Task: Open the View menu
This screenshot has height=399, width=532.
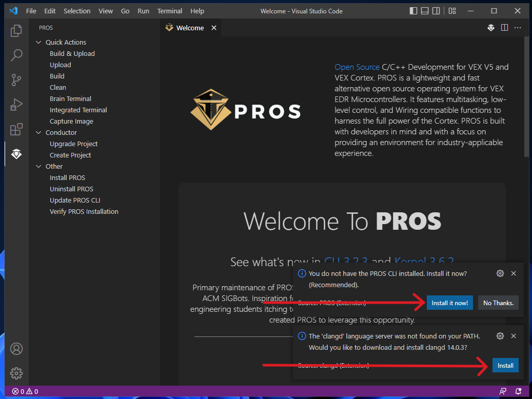Action: (x=106, y=11)
